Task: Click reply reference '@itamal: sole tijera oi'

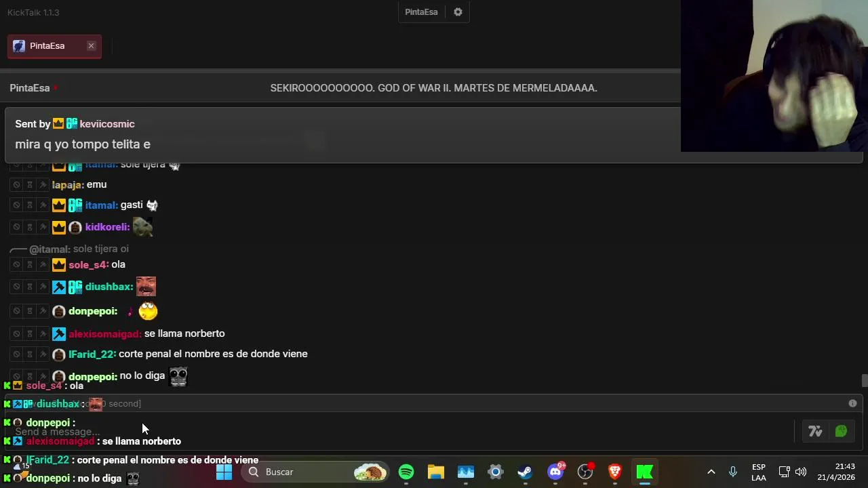Action: pos(79,249)
